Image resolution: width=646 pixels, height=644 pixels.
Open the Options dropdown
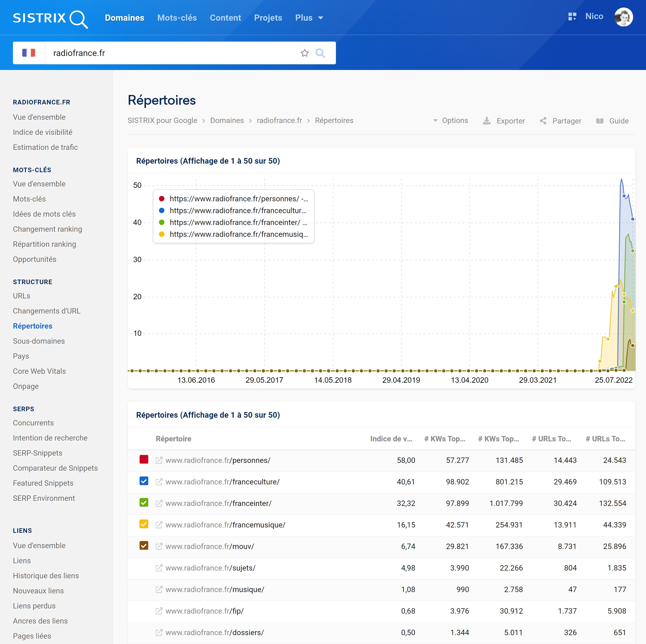coord(450,120)
